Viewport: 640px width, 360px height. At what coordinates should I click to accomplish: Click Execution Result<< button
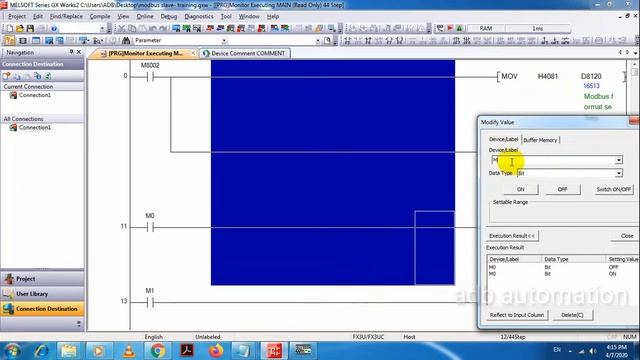pyautogui.click(x=512, y=236)
